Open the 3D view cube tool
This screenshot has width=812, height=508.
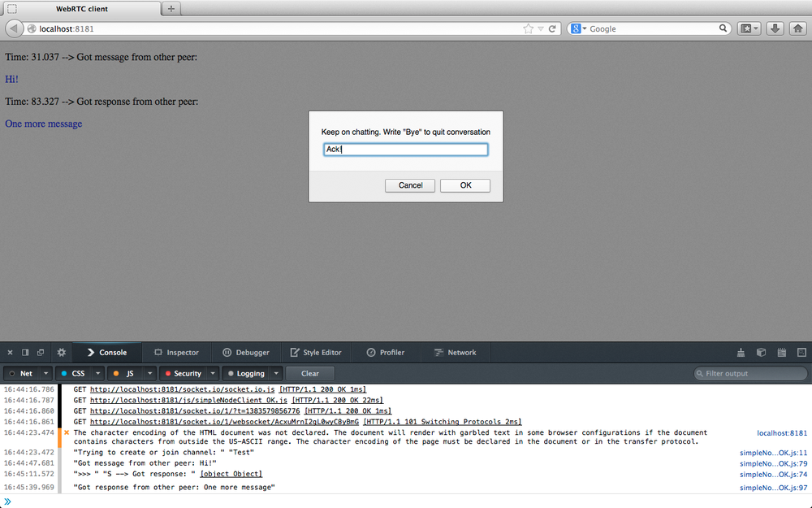[762, 353]
